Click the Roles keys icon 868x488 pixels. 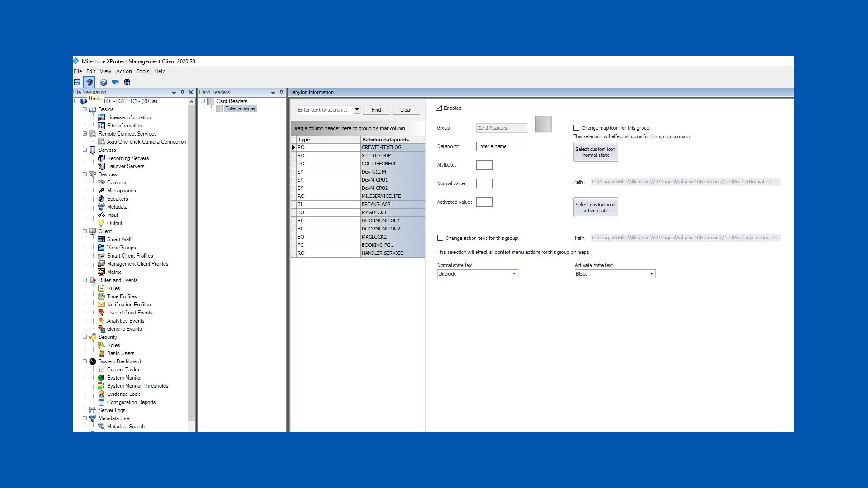coord(101,345)
